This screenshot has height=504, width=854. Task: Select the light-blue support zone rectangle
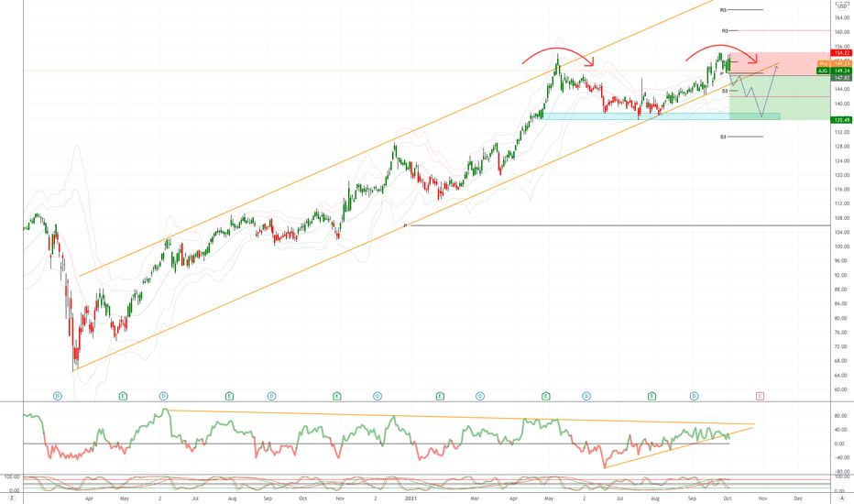point(662,116)
